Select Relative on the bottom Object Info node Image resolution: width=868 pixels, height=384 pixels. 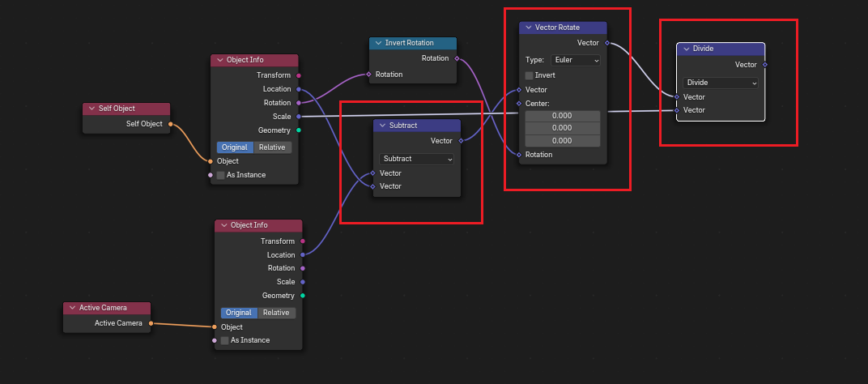(276, 313)
